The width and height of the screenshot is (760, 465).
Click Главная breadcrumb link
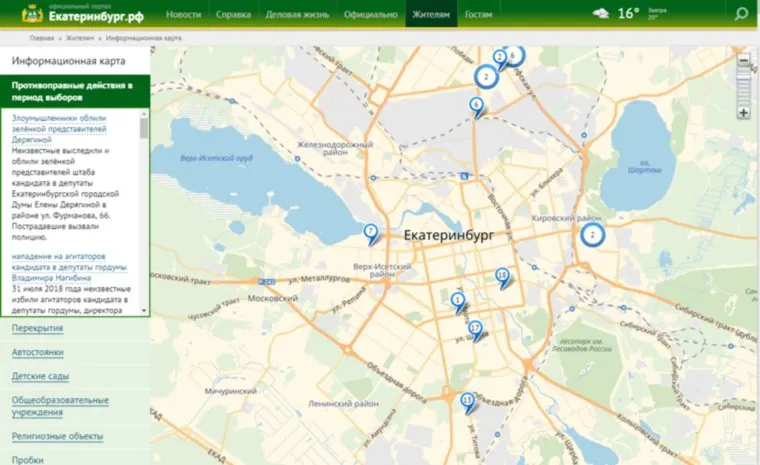tap(41, 37)
